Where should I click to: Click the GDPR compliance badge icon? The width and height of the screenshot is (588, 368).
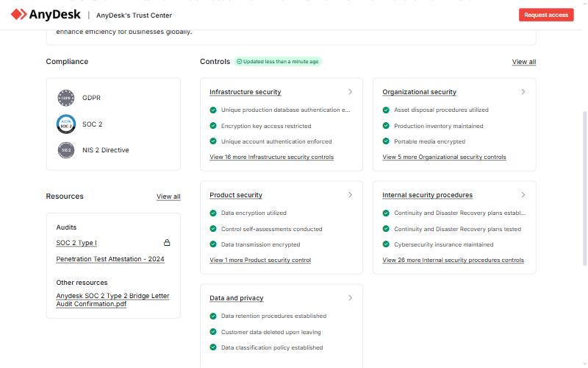click(x=66, y=98)
